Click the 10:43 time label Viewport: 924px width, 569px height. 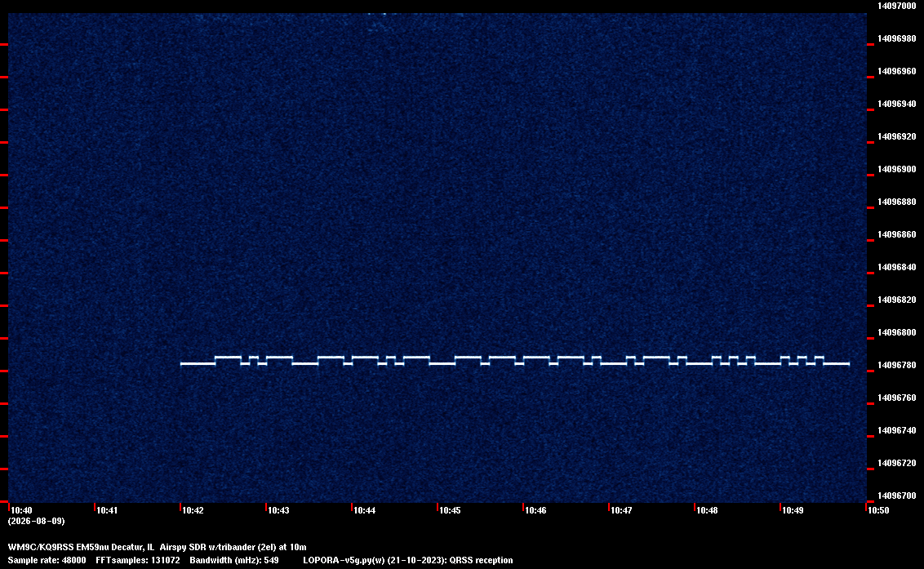(278, 510)
